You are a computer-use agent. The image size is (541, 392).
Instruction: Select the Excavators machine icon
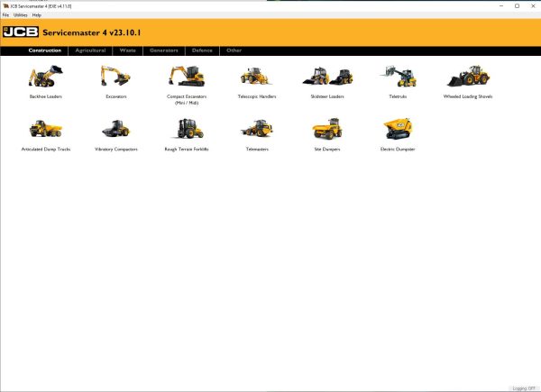(x=115, y=76)
